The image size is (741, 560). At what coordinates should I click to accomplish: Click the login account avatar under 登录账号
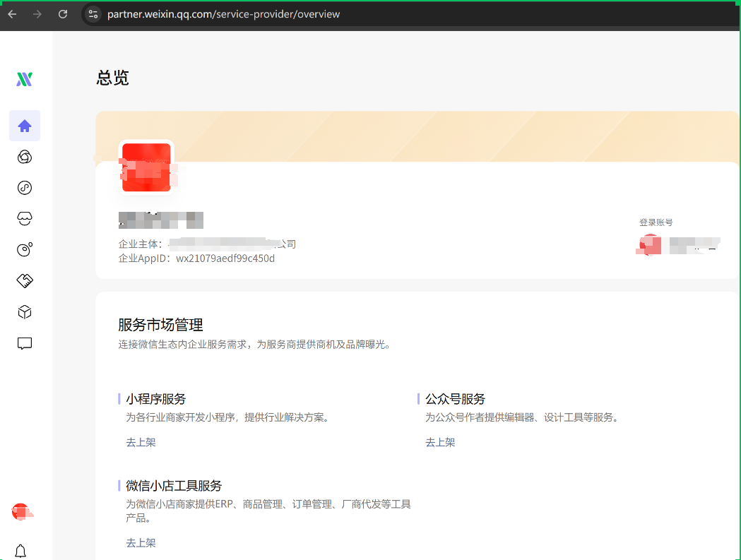tap(649, 245)
